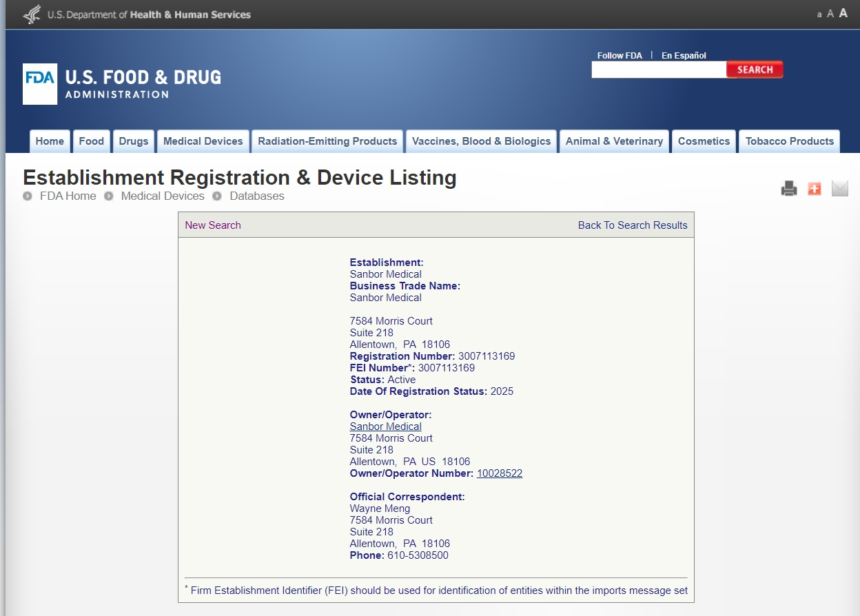
Task: Click Establishment Registration & Device Listing heading
Action: click(x=240, y=177)
